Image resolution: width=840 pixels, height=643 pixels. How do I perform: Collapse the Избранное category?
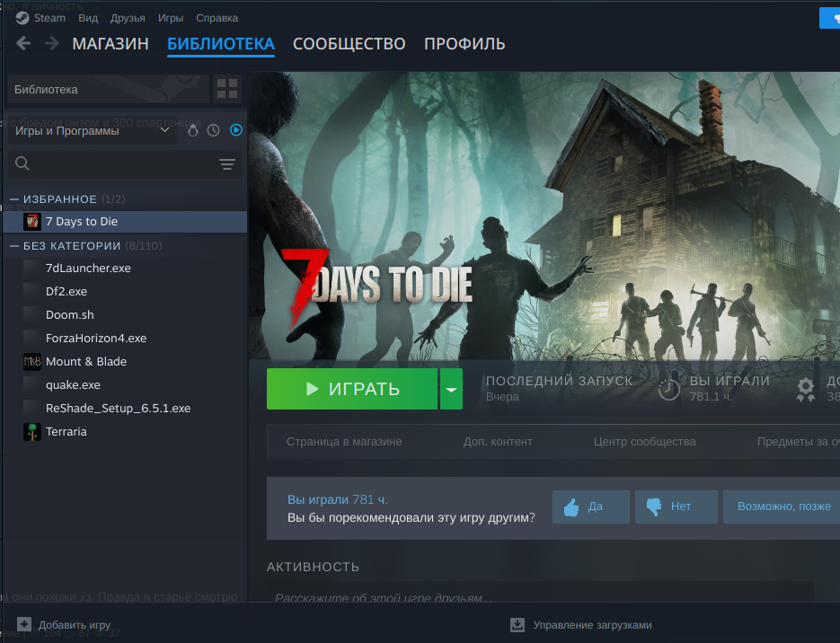coord(14,199)
